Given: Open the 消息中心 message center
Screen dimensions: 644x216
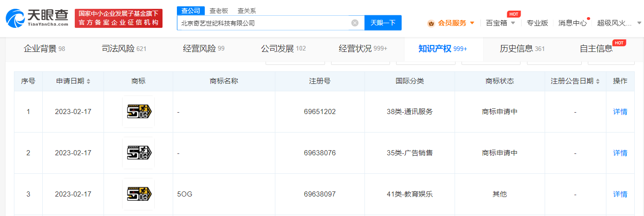Looking at the screenshot, I should click(x=572, y=23).
